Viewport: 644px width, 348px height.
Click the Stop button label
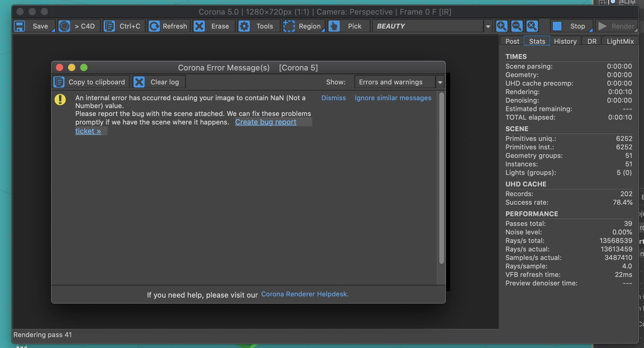(577, 26)
